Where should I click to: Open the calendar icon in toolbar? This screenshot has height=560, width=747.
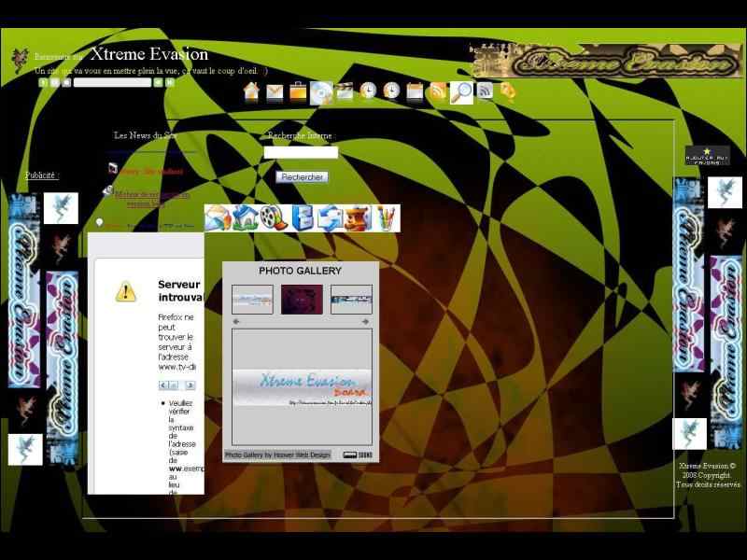pos(415,91)
